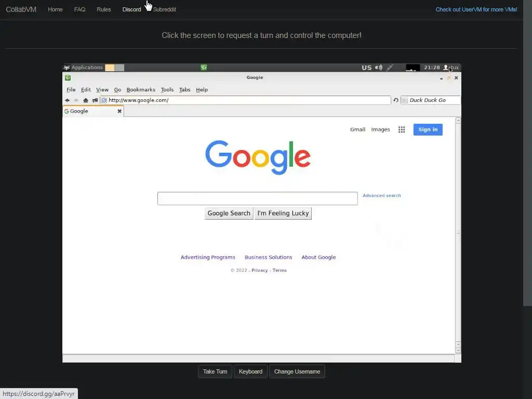
Task: Click the scrollbar up arrow in browser
Action: [x=458, y=121]
